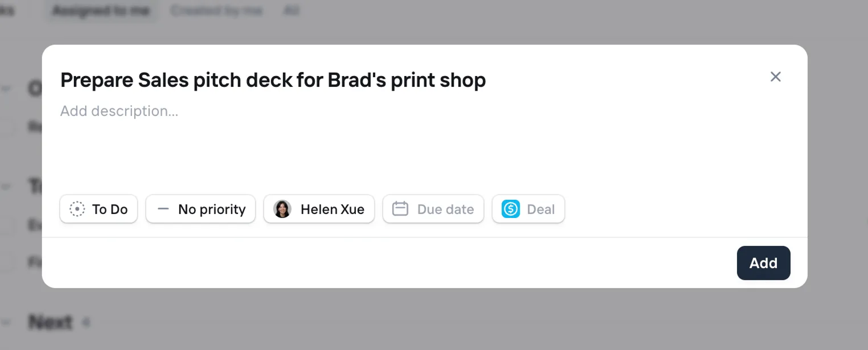This screenshot has height=350, width=868.
Task: Open the Deal selector
Action: point(528,209)
